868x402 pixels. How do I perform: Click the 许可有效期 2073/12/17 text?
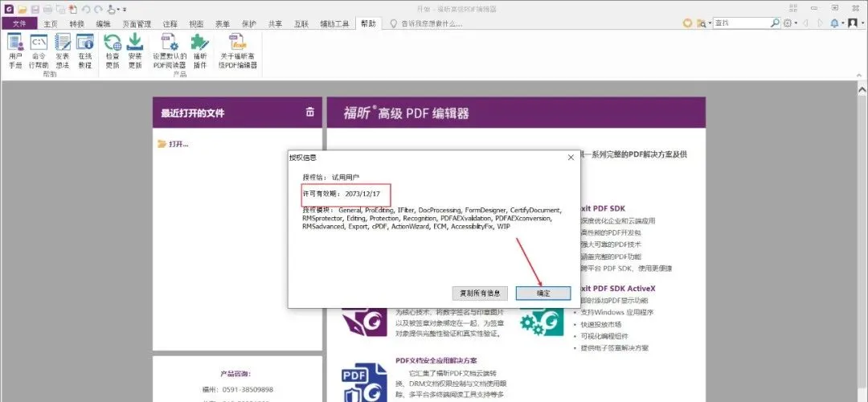[x=341, y=195]
